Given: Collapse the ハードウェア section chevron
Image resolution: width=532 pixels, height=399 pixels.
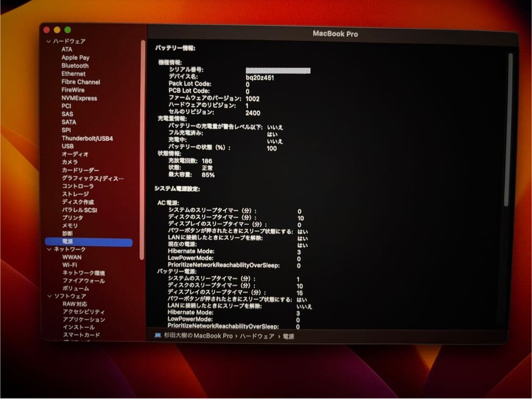Looking at the screenshot, I should [48, 42].
